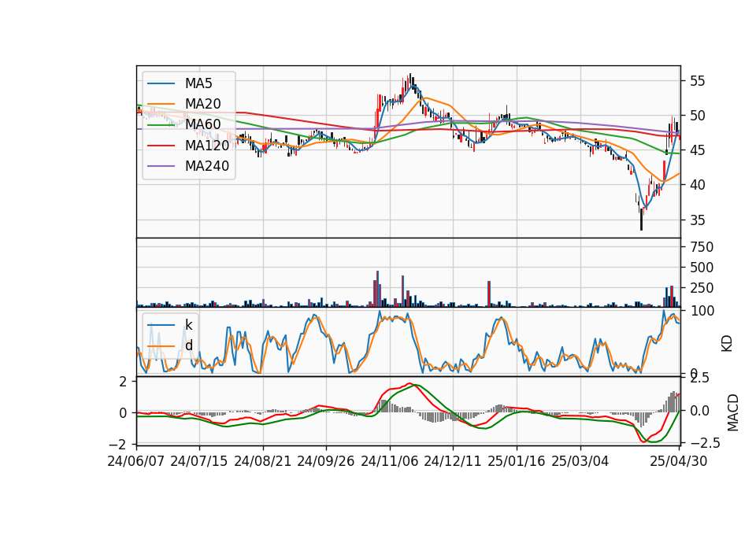Viewport: 756px width, 543px height.
Task: Click the MA240 legend label
Action: click(x=207, y=166)
